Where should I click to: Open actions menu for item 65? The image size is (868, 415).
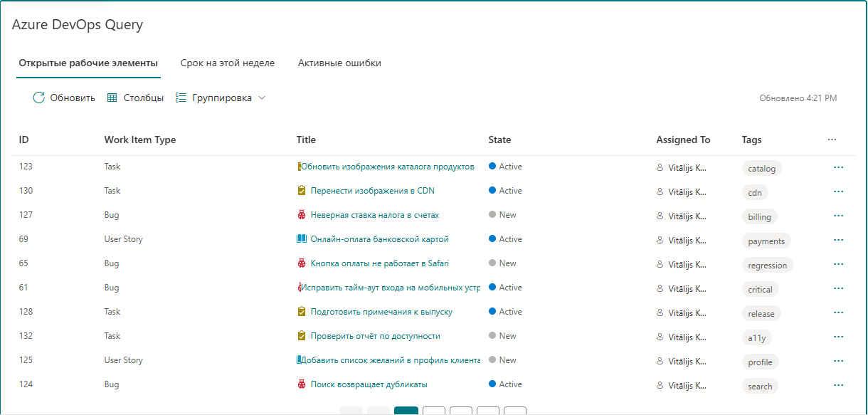[838, 263]
